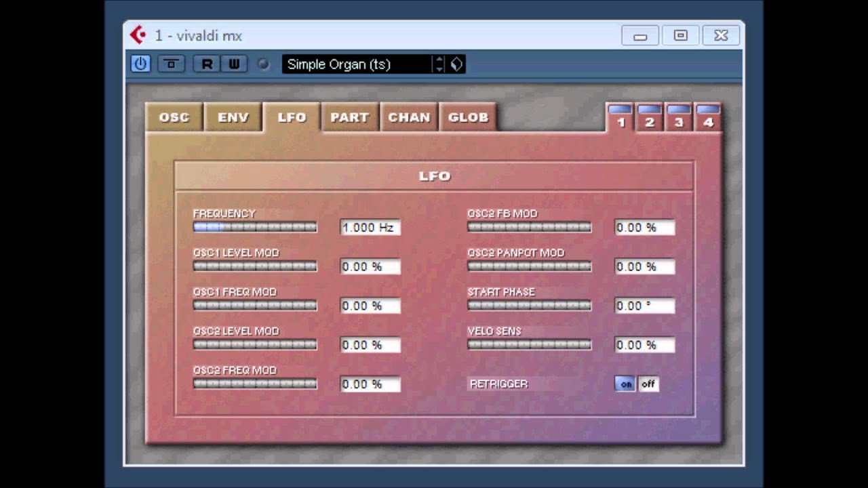Open the GLOB tab
The image size is (868, 488).
[468, 117]
